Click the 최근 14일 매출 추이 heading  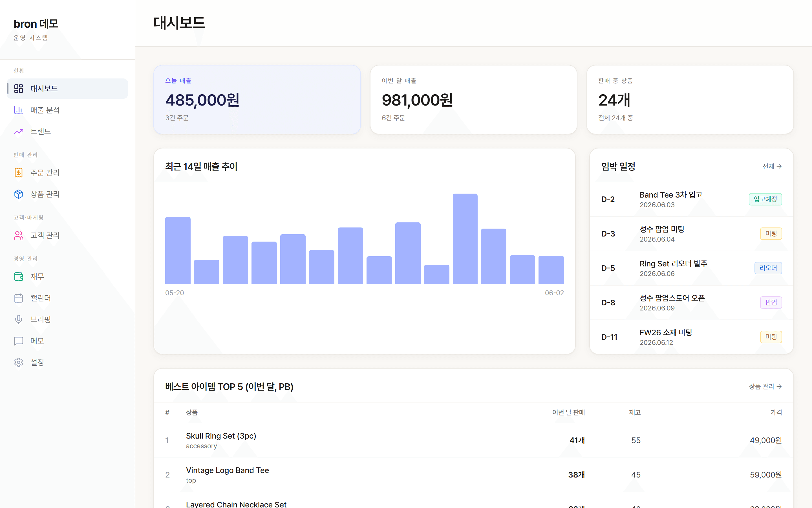point(201,166)
